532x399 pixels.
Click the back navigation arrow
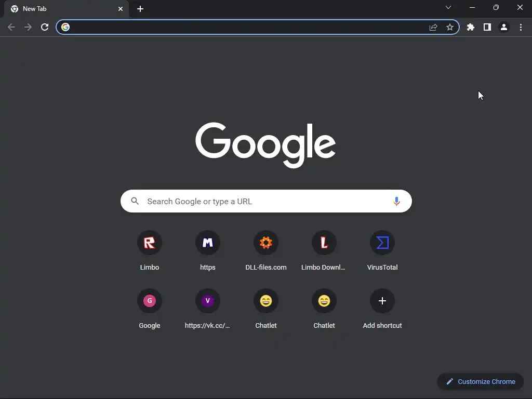tap(11, 27)
